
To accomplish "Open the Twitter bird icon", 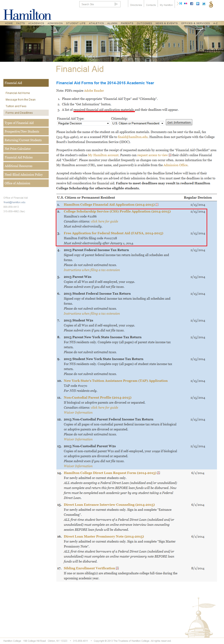I will pyautogui.click(x=204, y=4).
